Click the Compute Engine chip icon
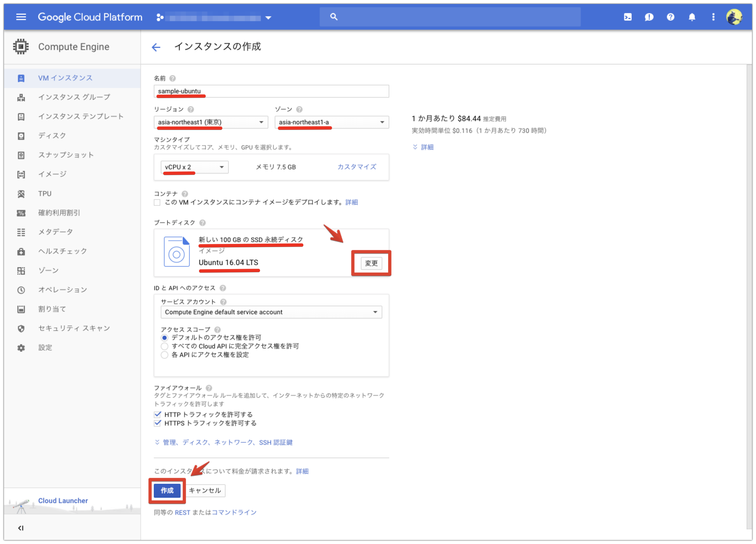The height and width of the screenshot is (544, 756). click(x=21, y=47)
